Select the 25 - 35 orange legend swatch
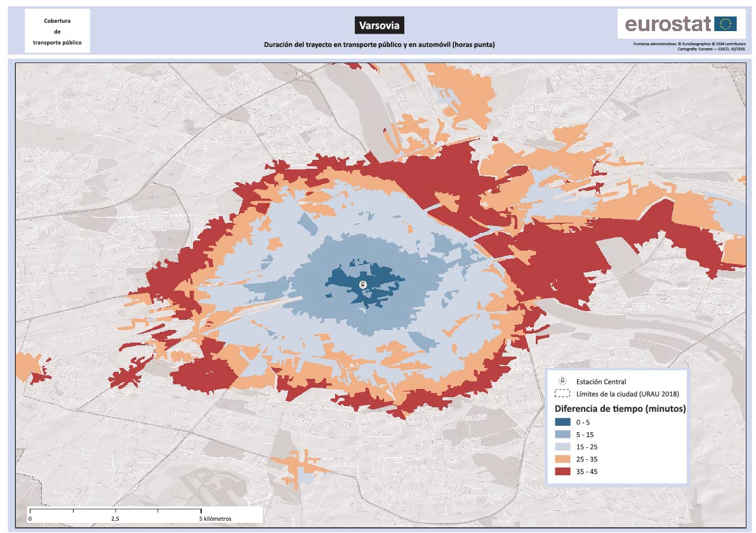This screenshot has height=533, width=756. (562, 459)
